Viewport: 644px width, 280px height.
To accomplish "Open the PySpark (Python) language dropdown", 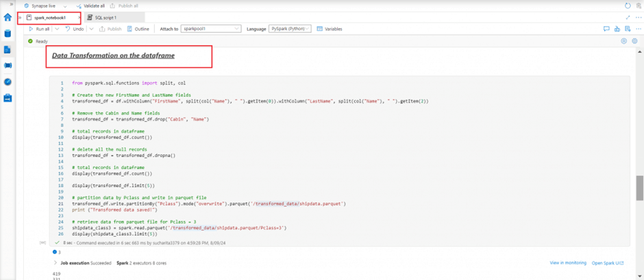I will 290,29.
